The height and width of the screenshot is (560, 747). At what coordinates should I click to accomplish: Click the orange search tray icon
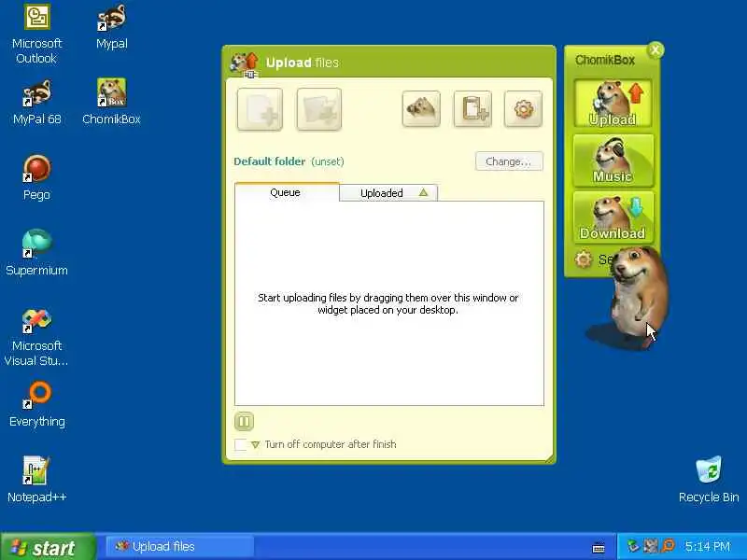point(669,546)
